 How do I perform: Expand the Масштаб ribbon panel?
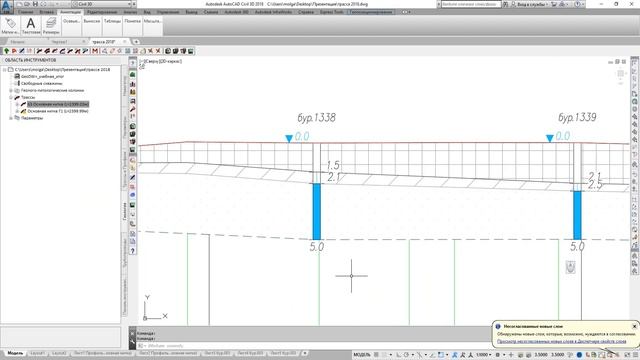click(152, 21)
